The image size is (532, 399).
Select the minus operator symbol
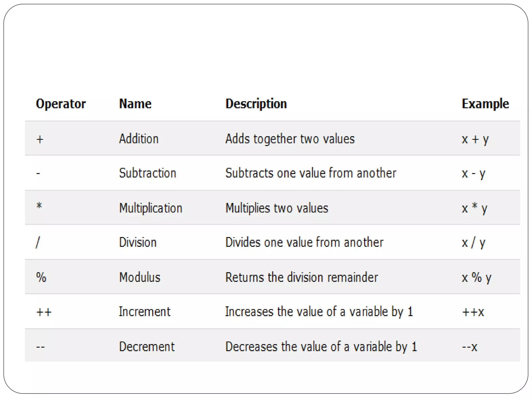pos(38,173)
